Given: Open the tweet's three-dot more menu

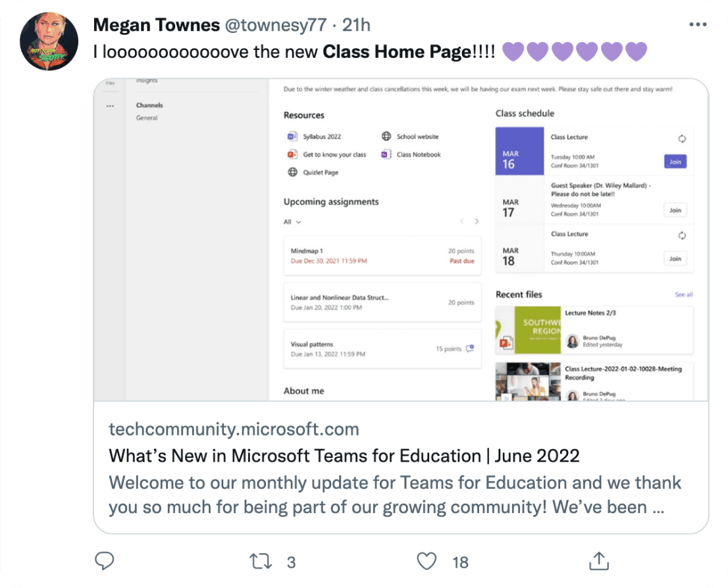Looking at the screenshot, I should 697,25.
